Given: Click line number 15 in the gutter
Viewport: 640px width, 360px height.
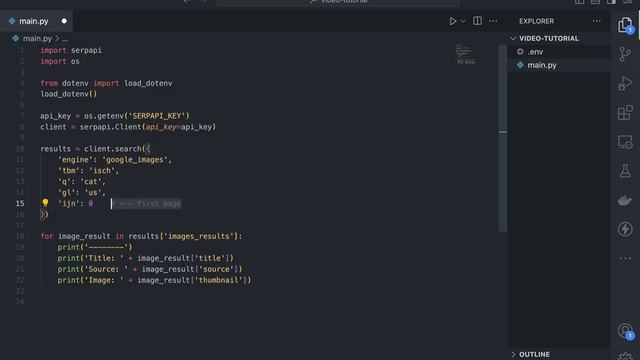Looking at the screenshot, I should pos(20,203).
